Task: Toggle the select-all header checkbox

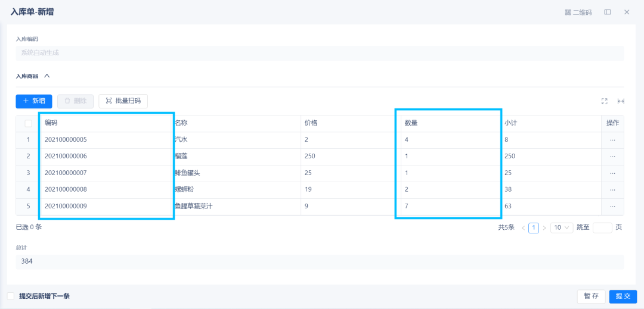Action: click(x=29, y=123)
